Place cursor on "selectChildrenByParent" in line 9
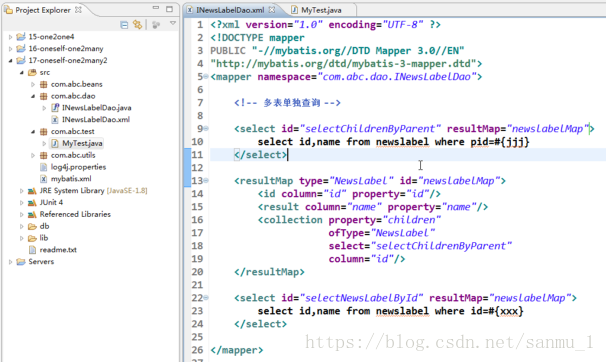The height and width of the screenshot is (362, 606). pos(370,129)
